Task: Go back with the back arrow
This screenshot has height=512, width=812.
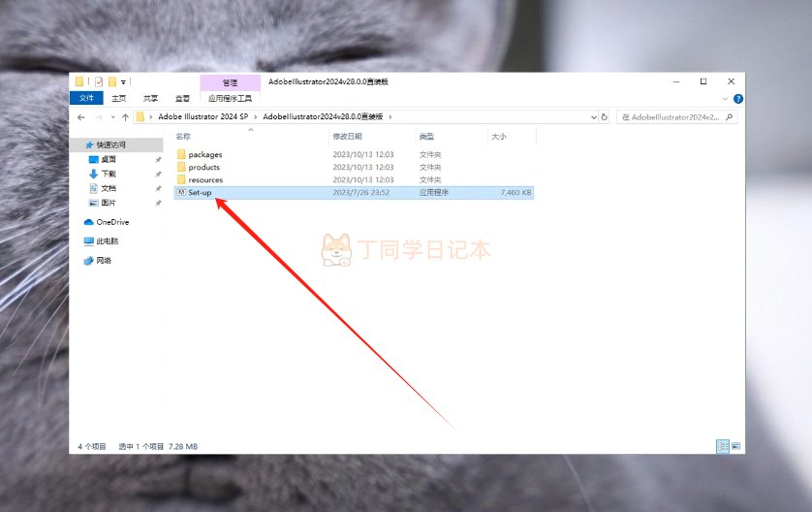Action: 81,117
